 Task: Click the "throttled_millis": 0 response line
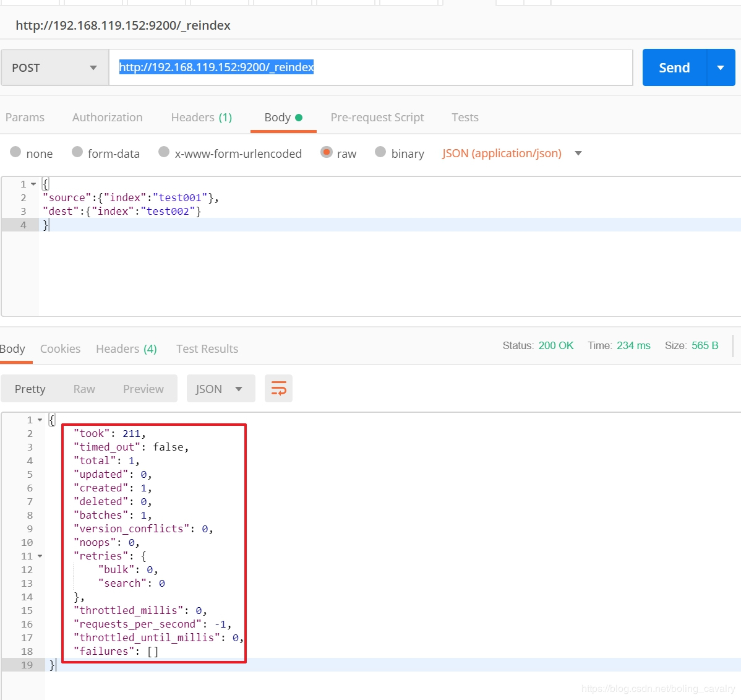[x=140, y=611]
